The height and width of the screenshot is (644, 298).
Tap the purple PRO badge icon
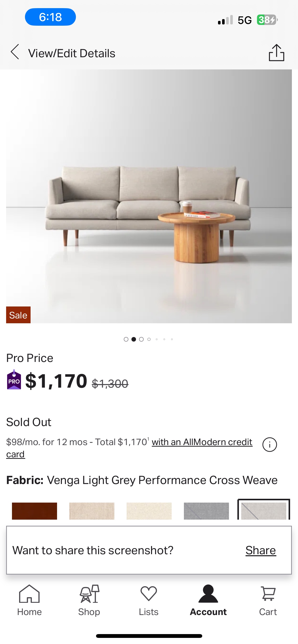(x=14, y=380)
